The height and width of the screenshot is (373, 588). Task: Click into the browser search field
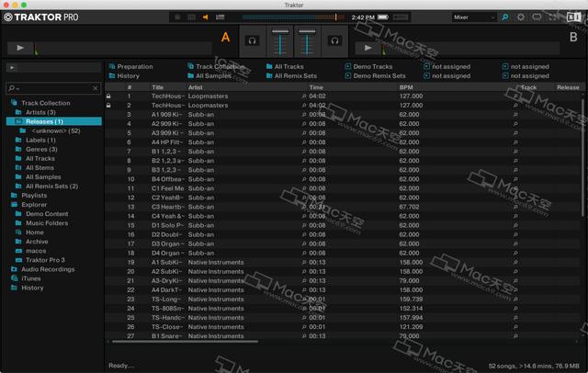pyautogui.click(x=53, y=88)
